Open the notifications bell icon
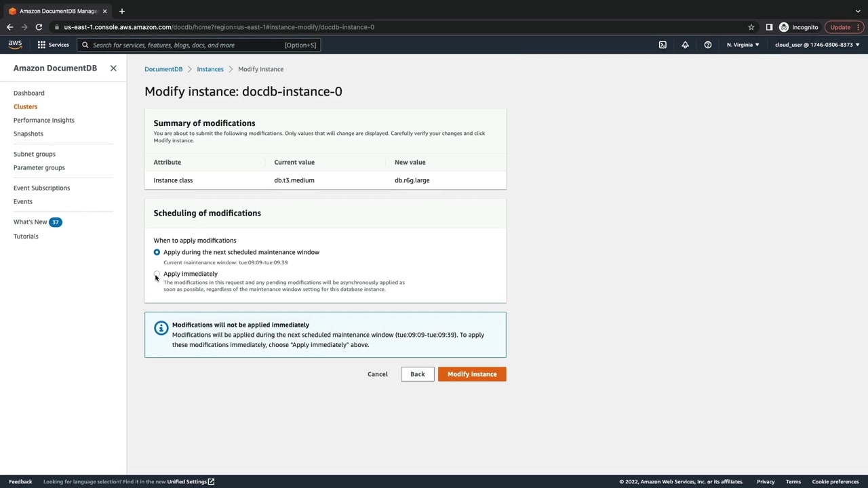 click(685, 45)
